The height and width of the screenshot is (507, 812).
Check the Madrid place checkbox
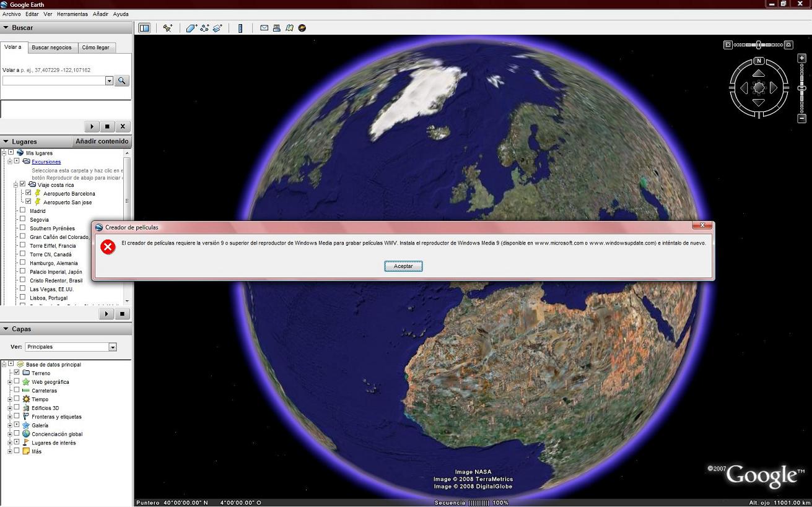pos(23,210)
